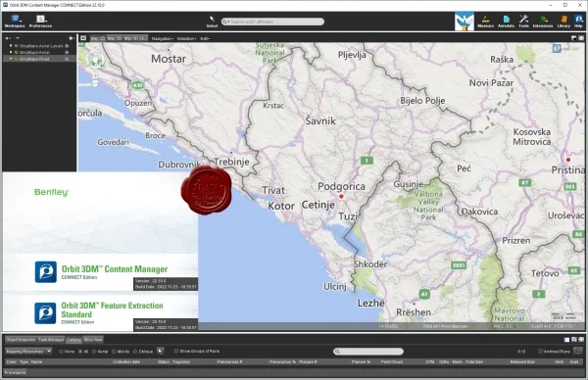Open the Library icon
Screen dimensions: 588x380
coord(563,22)
